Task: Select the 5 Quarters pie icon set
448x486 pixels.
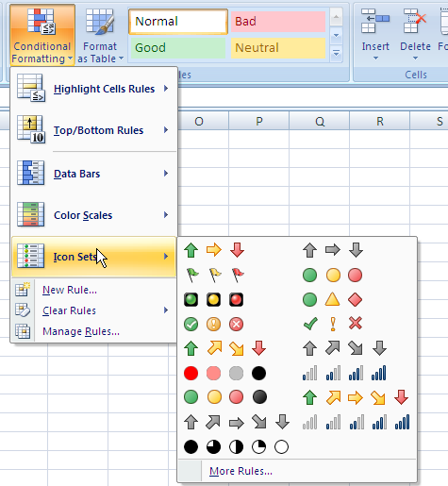Action: point(237,446)
